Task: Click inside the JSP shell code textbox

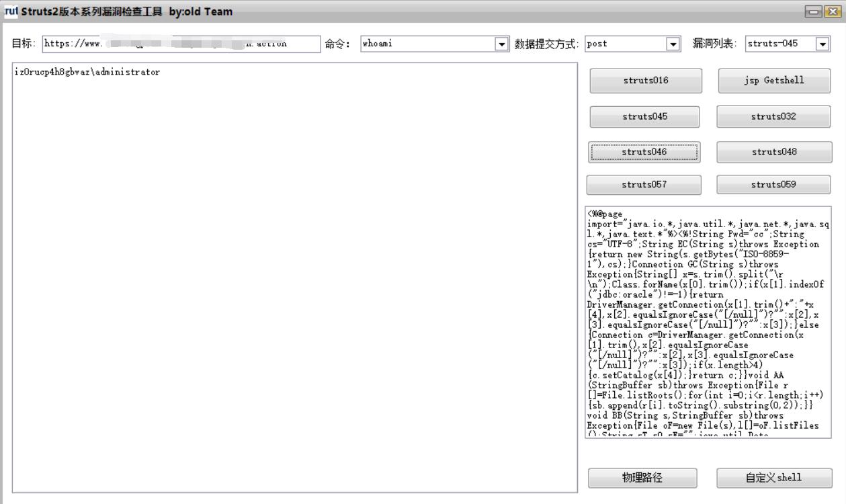Action: (x=708, y=322)
